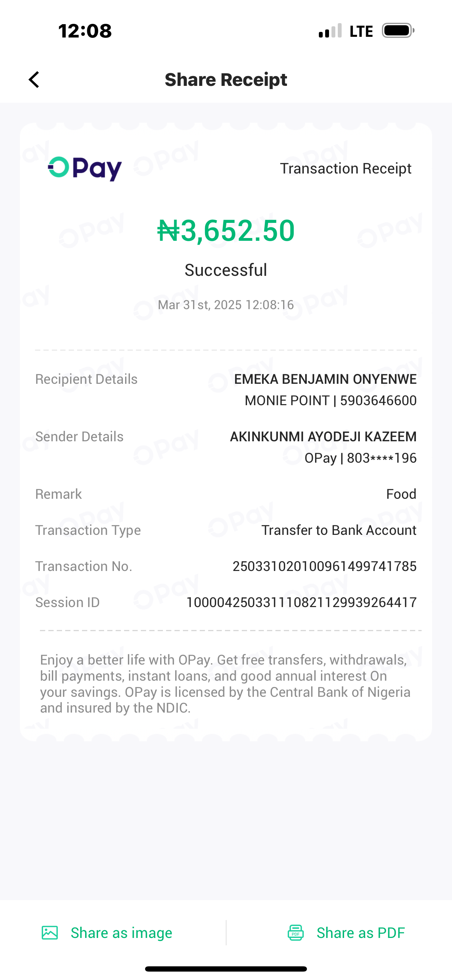Click the OPay logo on the receipt

coord(85,169)
